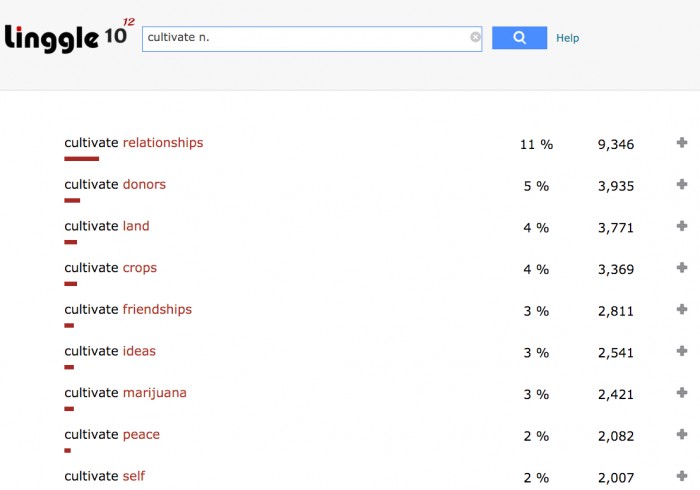Expand examples for 'cultivate donors'

tap(682, 185)
